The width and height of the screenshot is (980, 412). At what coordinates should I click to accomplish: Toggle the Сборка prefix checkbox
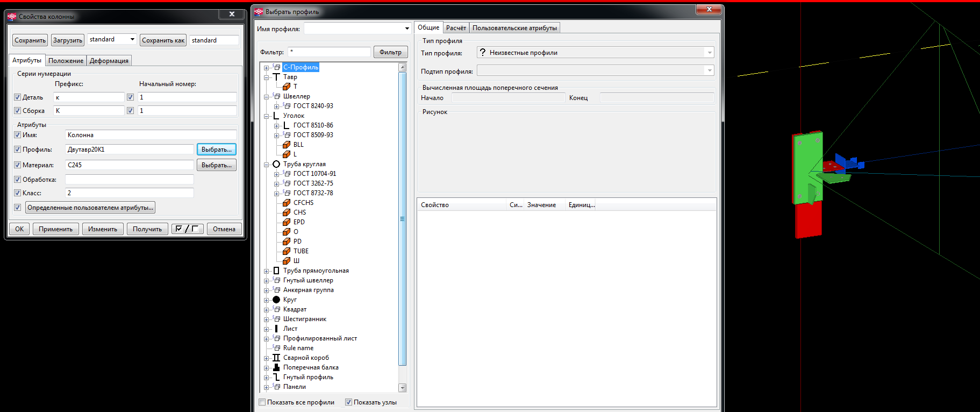click(x=18, y=111)
